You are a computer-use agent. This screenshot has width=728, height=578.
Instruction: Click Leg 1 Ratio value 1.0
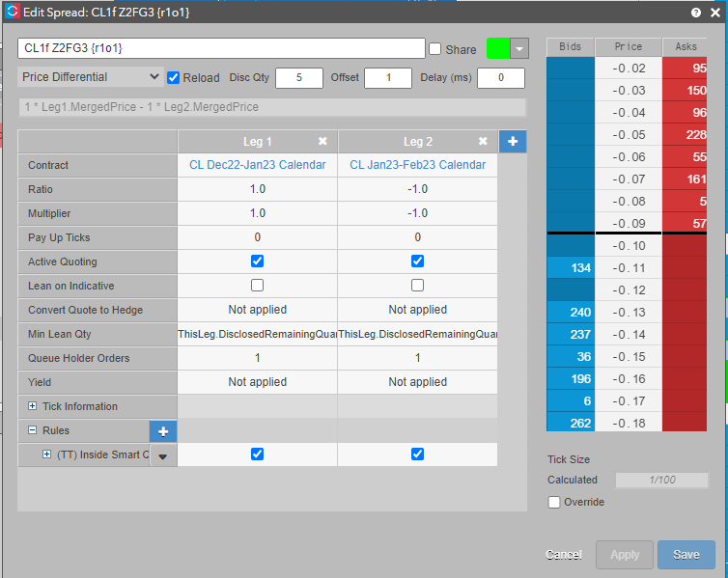coord(257,189)
